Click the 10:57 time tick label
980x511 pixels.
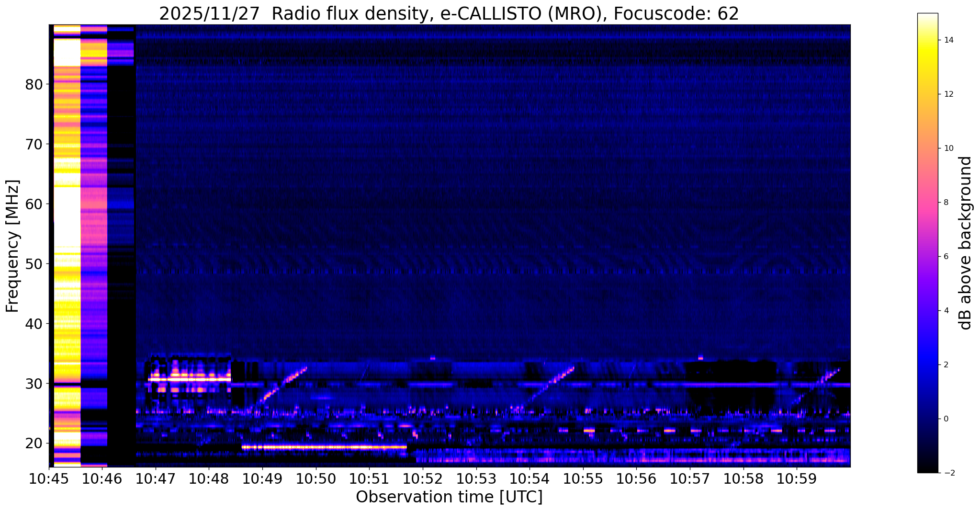point(690,479)
